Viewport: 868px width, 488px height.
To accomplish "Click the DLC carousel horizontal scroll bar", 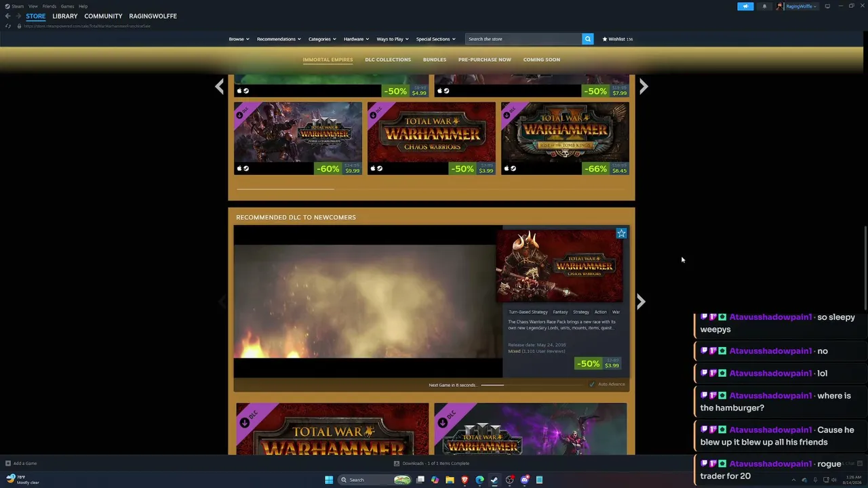I will [431, 188].
